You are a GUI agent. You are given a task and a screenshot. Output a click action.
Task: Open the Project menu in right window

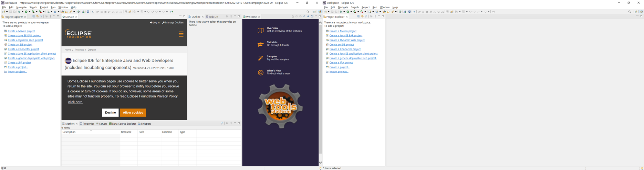(365, 7)
